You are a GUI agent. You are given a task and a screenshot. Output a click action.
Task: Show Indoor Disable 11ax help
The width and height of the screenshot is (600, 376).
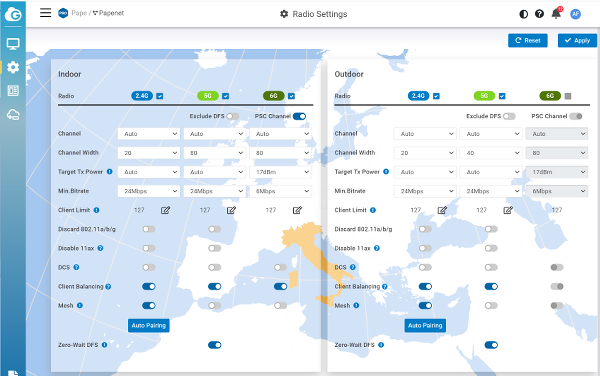[x=100, y=248]
